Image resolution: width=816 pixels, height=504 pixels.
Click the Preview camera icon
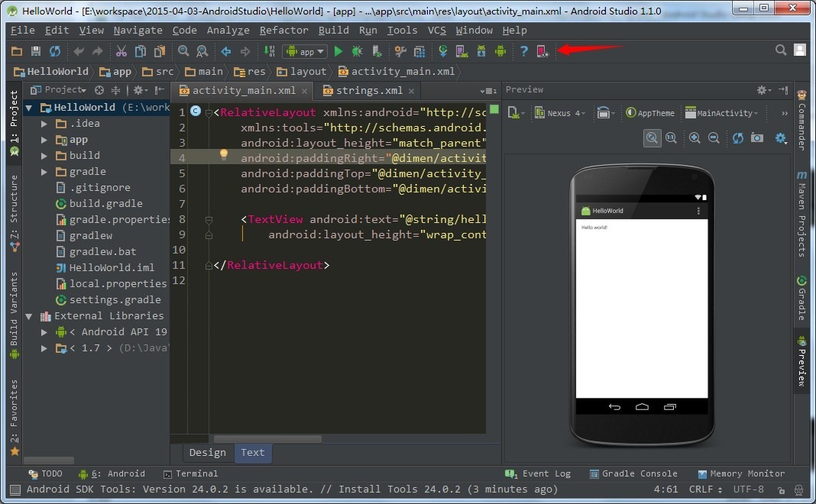tap(757, 137)
